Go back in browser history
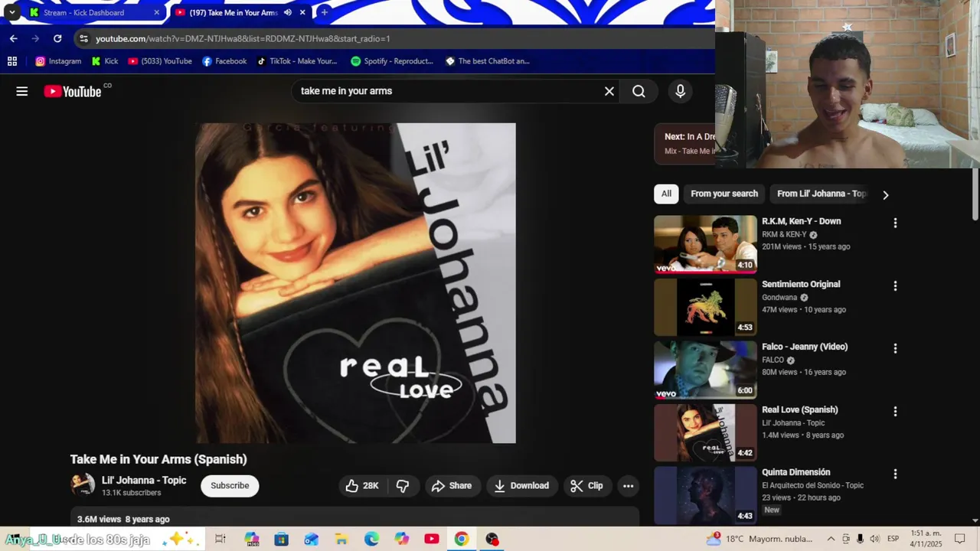This screenshot has height=551, width=980. 14,38
